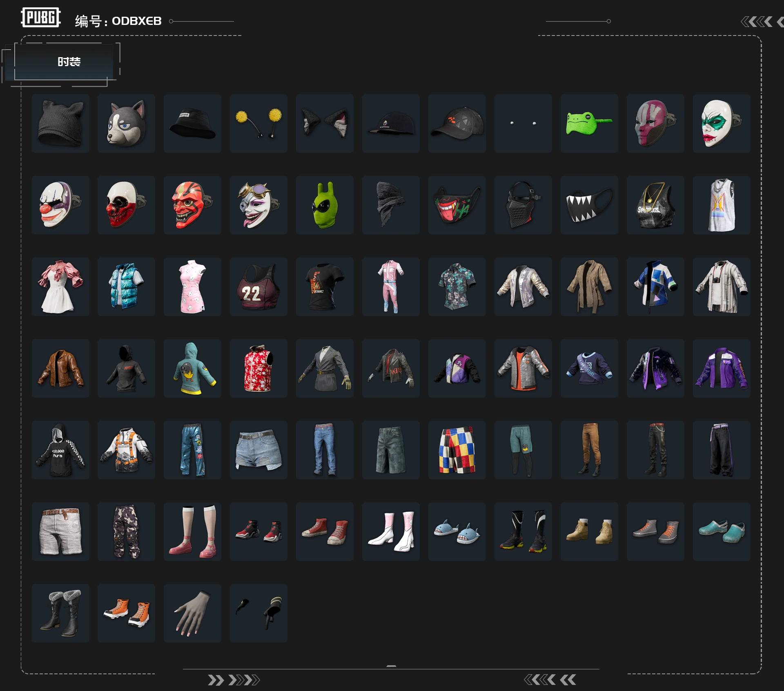
Task: Click the white joker mask with green eyes
Action: 722,123
